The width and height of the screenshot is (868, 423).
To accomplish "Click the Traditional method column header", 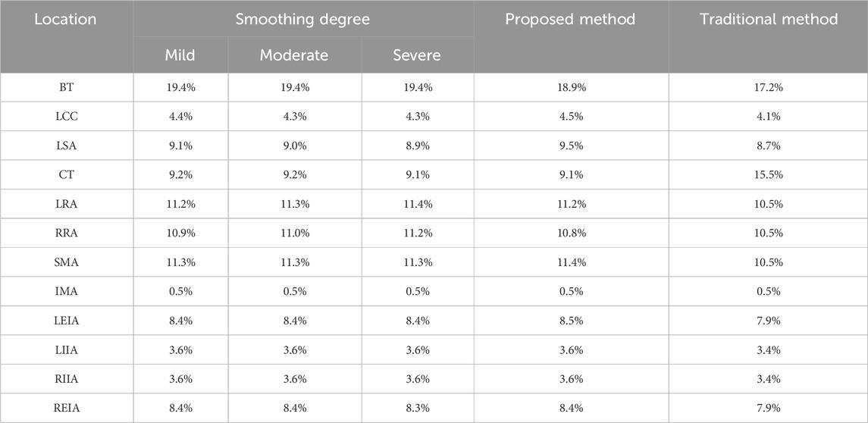I will (x=768, y=19).
